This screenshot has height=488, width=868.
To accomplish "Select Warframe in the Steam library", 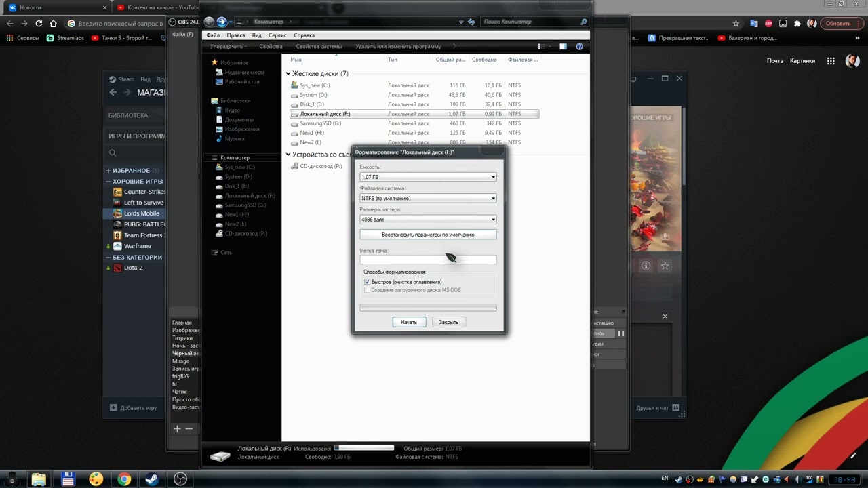I will (x=137, y=246).
